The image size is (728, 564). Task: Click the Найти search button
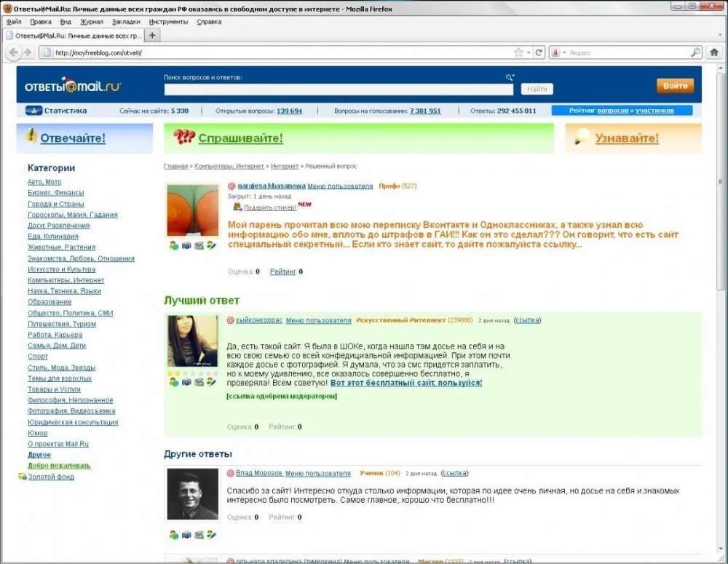537,89
